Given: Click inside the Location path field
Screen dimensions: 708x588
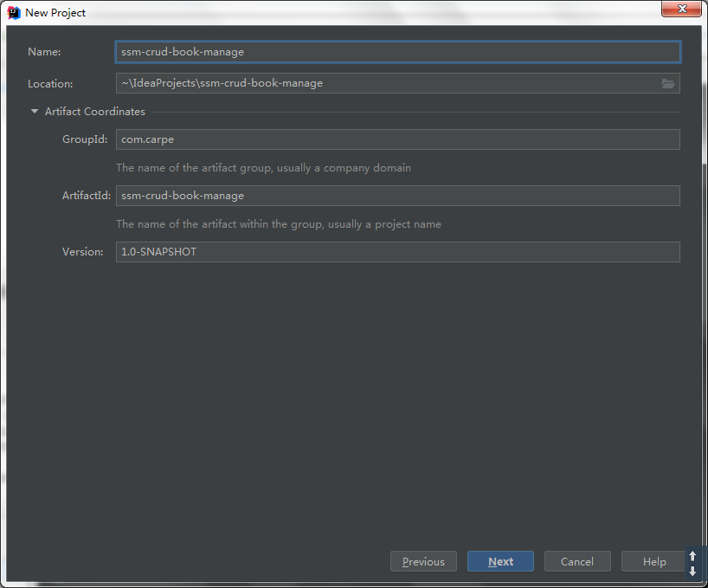Looking at the screenshot, I should [x=388, y=83].
